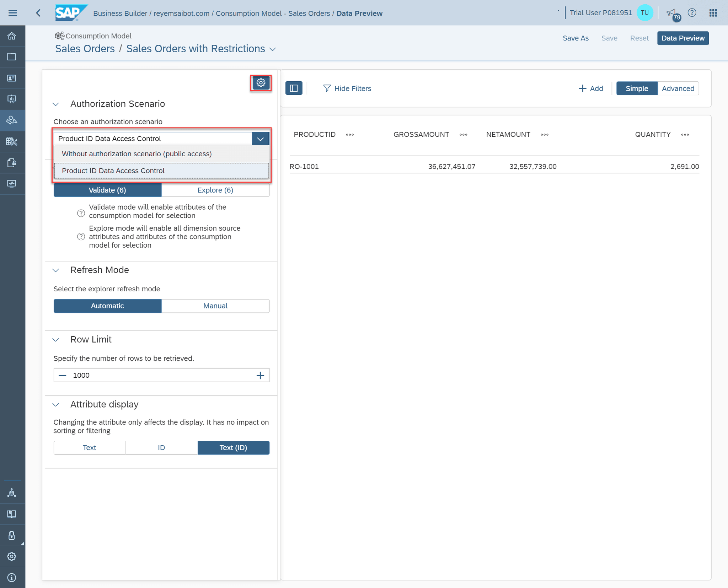Click the Save As button
The image size is (728, 588).
(x=576, y=38)
